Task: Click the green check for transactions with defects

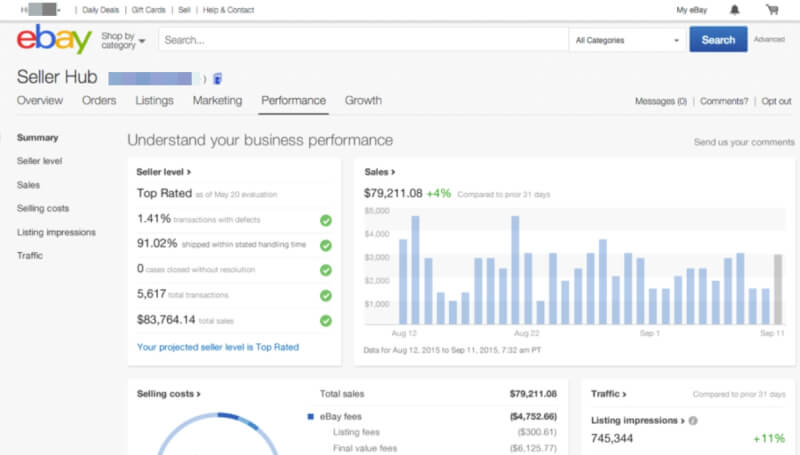Action: [326, 220]
